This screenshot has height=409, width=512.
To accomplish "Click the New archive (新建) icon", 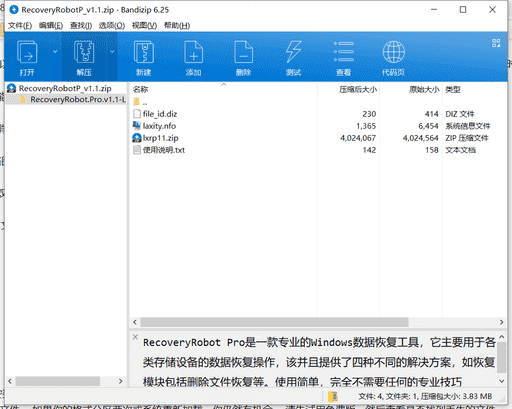I will pyautogui.click(x=144, y=52).
